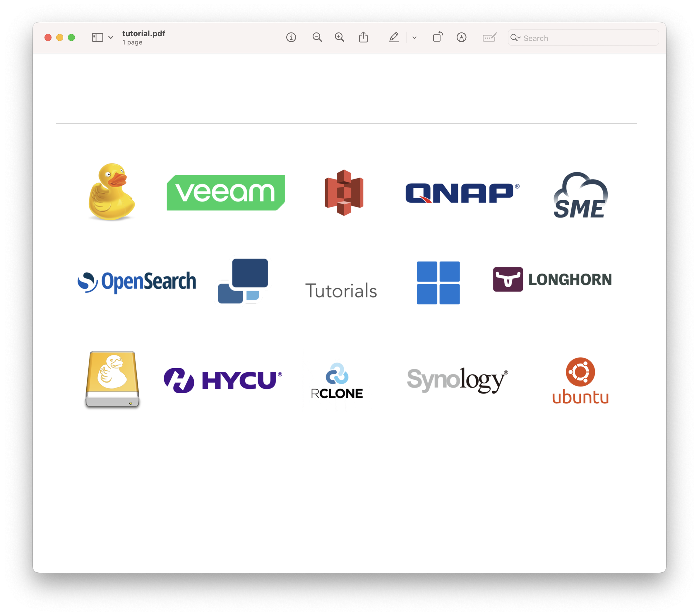Select the orange Ubuntu logo

[580, 381]
